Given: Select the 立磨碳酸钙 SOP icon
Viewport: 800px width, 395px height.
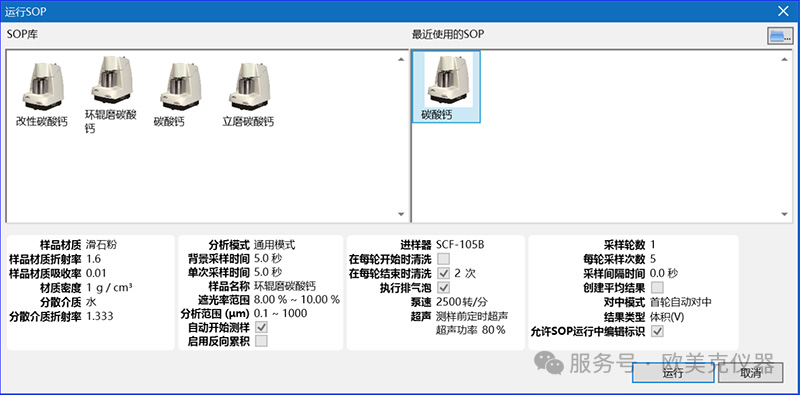Looking at the screenshot, I should point(248,92).
